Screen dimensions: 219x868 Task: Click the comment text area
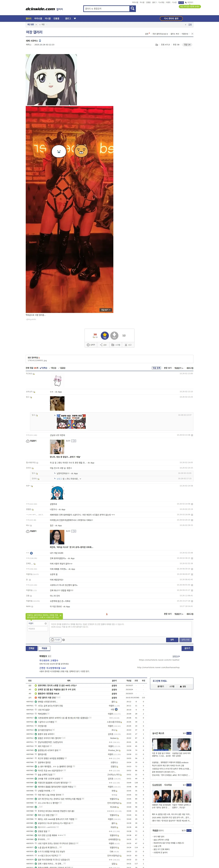(x=120, y=628)
